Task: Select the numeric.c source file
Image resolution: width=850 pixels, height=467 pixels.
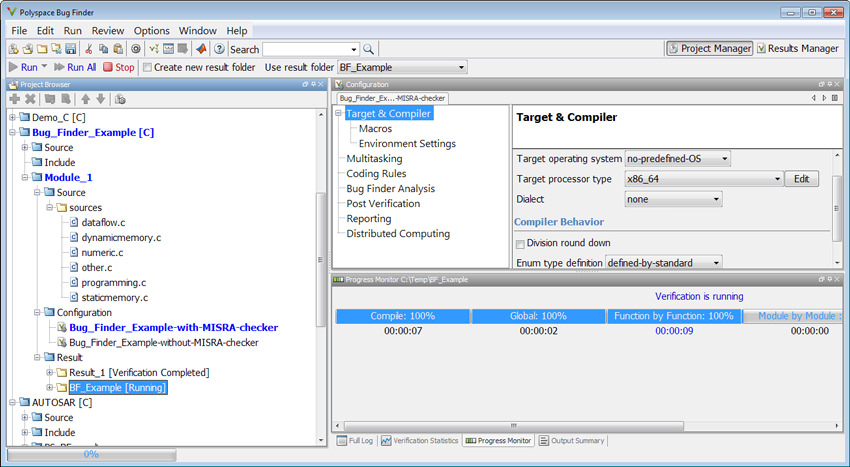Action: click(102, 252)
